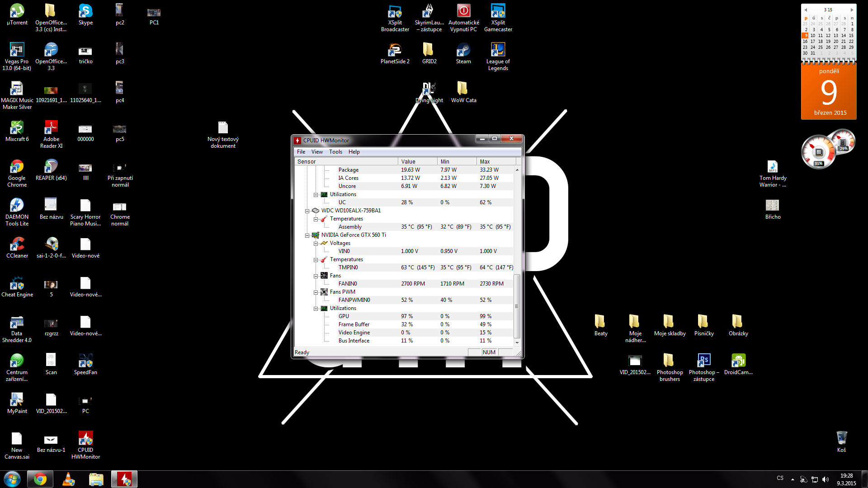The image size is (868, 488).
Task: Select the REAPER (x64) desktop icon
Action: (x=51, y=169)
